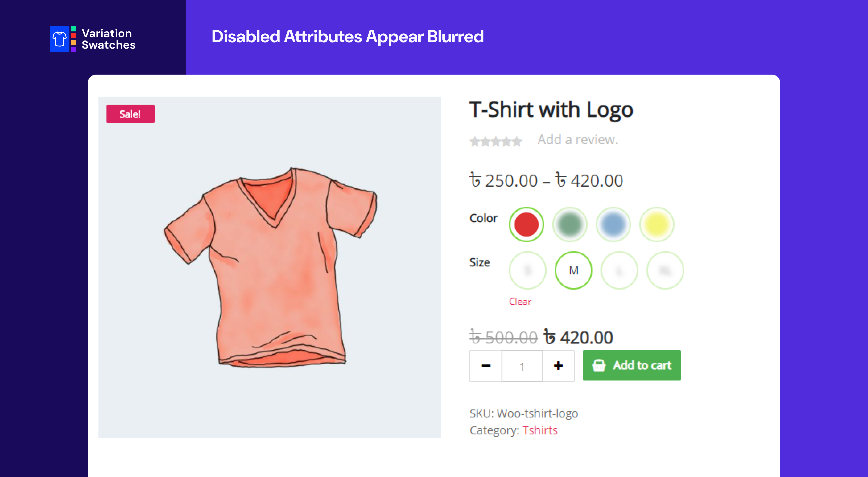
Task: Click the quantity input field
Action: click(522, 366)
